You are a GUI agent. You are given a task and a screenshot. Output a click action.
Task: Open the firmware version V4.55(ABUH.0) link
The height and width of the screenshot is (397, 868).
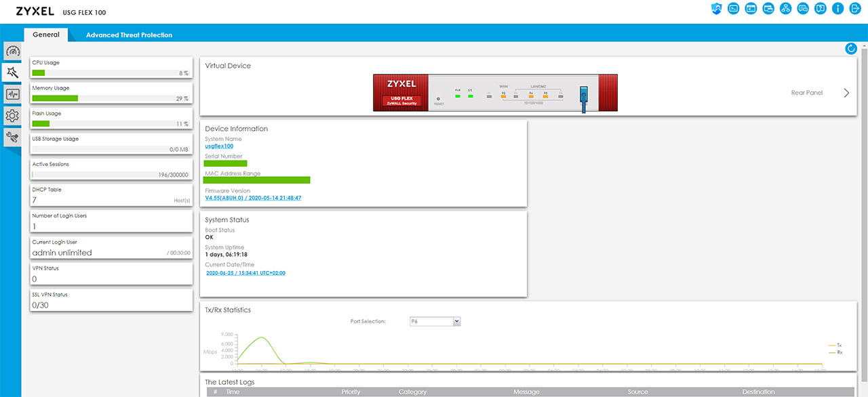tap(253, 198)
